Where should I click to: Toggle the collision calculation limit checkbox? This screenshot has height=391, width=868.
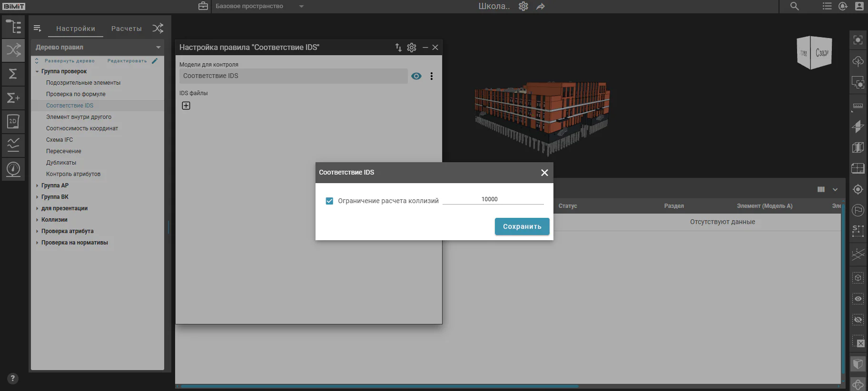point(329,201)
